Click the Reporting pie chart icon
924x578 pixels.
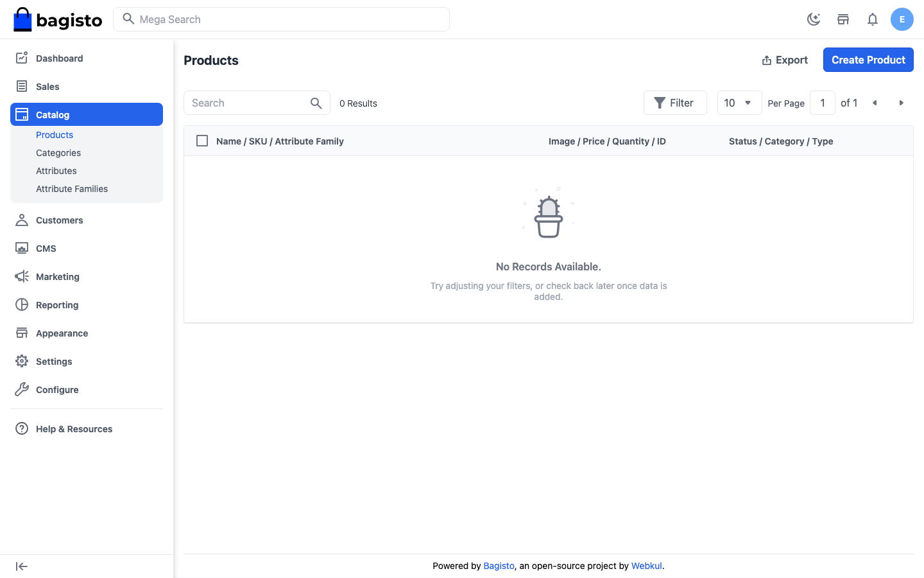[x=22, y=304]
